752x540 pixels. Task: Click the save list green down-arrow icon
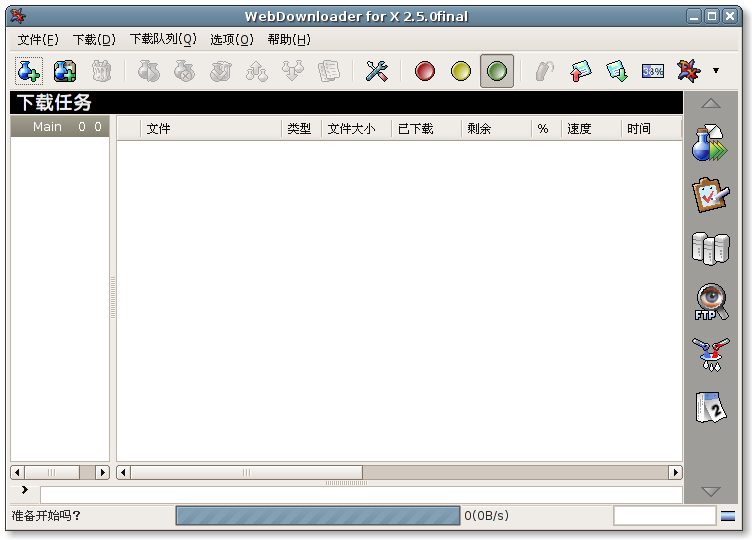(x=617, y=71)
